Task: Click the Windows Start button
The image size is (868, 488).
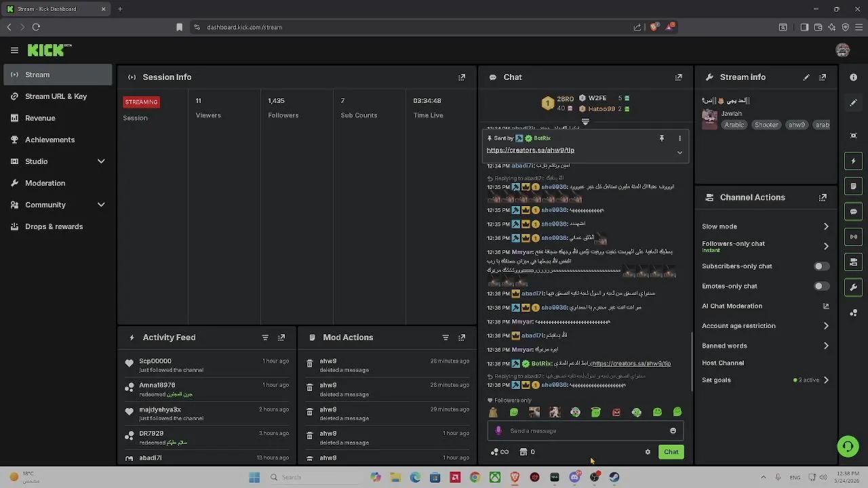Action: click(x=254, y=477)
